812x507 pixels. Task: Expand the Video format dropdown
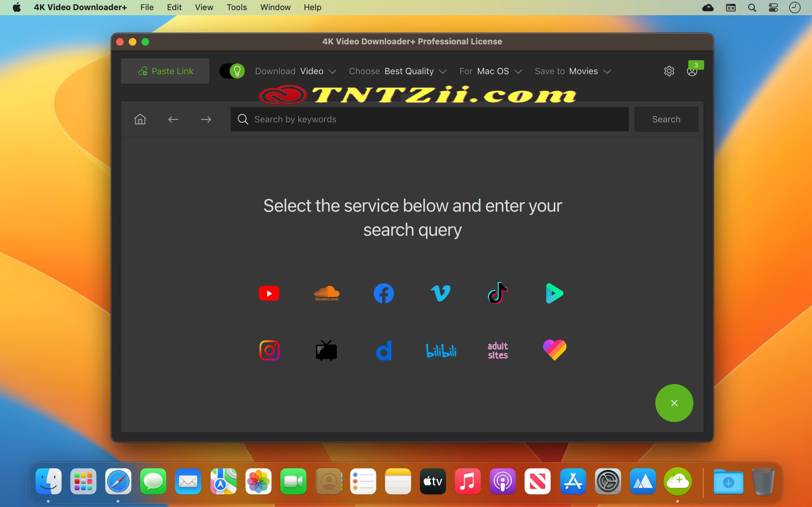318,70
